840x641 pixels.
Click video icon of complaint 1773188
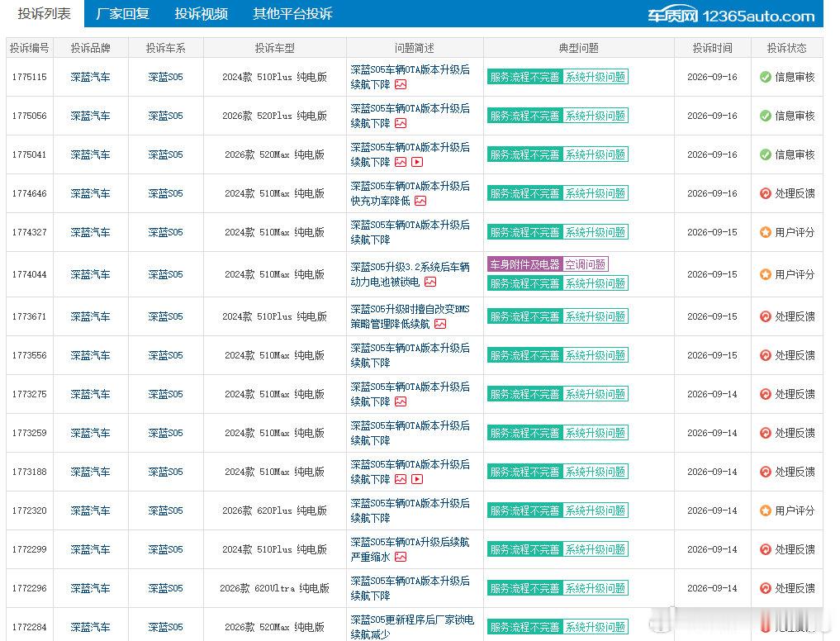click(417, 479)
